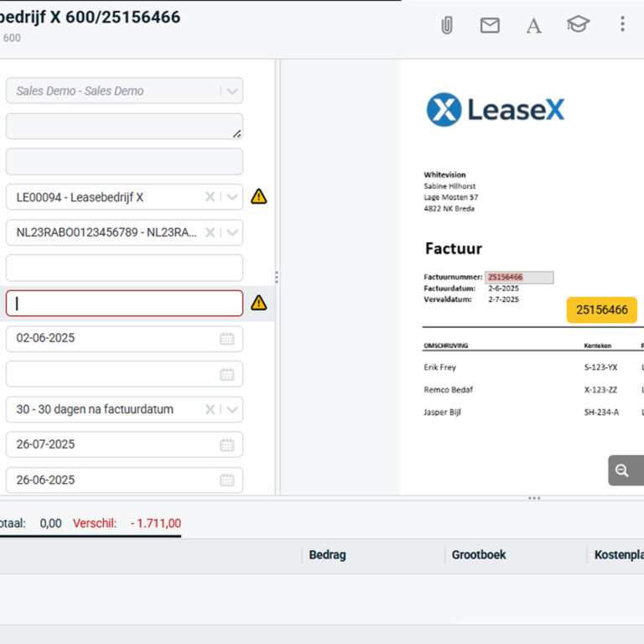
Task: Clear the NL23RABO0123456789 bank account selection
Action: point(210,232)
